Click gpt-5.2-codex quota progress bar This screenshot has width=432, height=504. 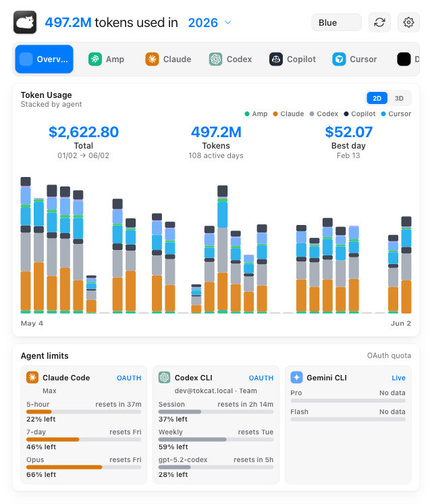(216, 467)
